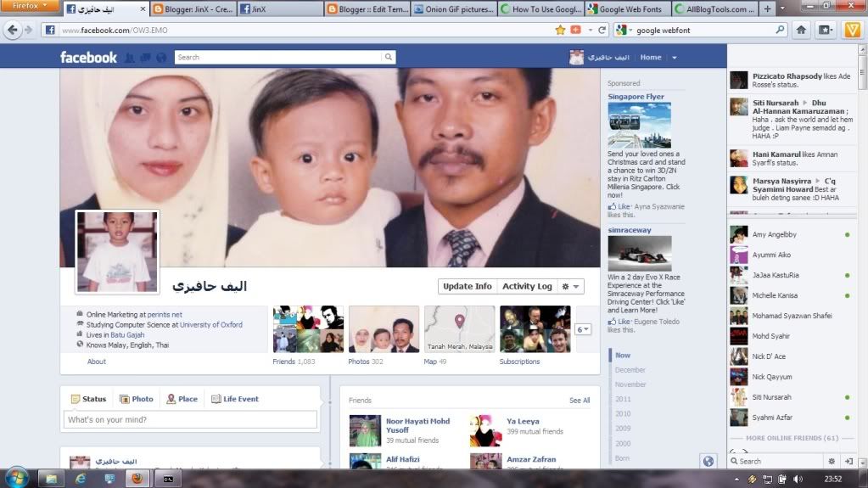This screenshot has height=488, width=868.
Task: Switch to the Blogger Edit Template tab
Action: tap(367, 8)
